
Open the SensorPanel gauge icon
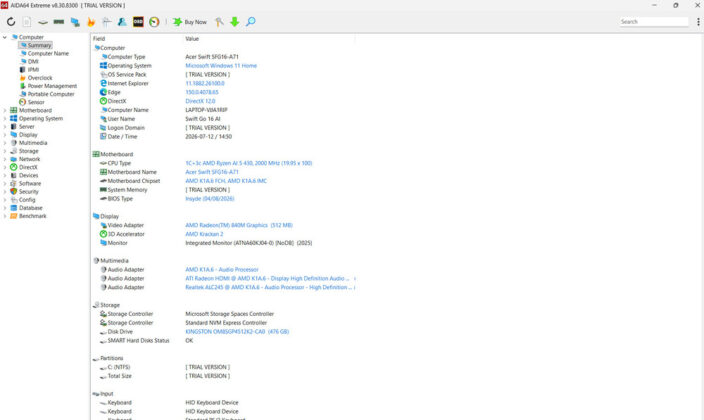tap(154, 22)
